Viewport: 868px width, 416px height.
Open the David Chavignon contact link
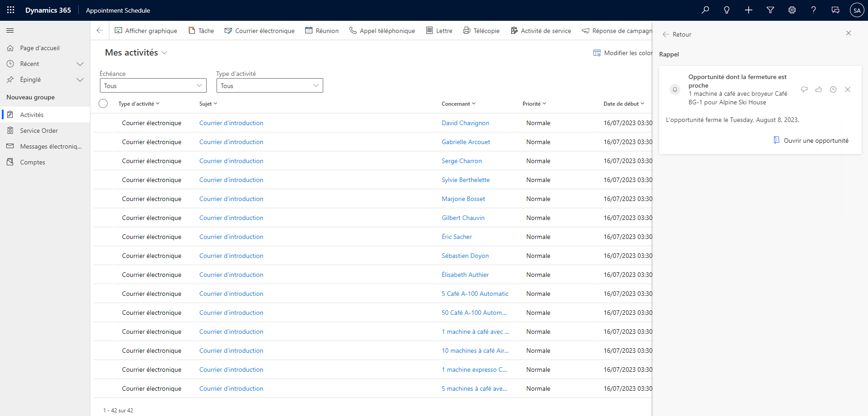(465, 123)
